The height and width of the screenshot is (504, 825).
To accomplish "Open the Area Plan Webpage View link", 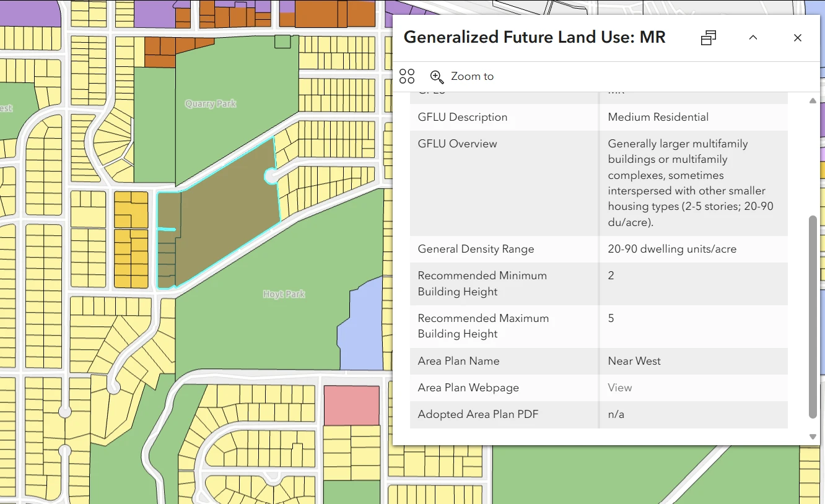I will (619, 388).
